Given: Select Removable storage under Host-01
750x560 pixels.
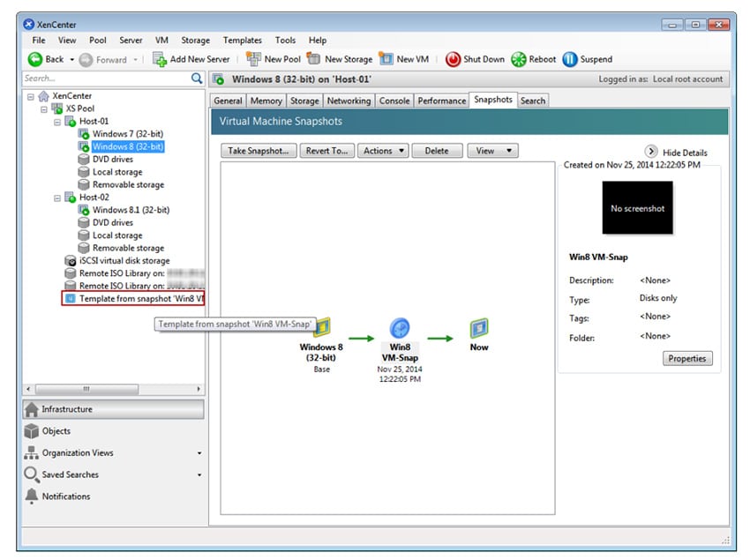Looking at the screenshot, I should 128,184.
